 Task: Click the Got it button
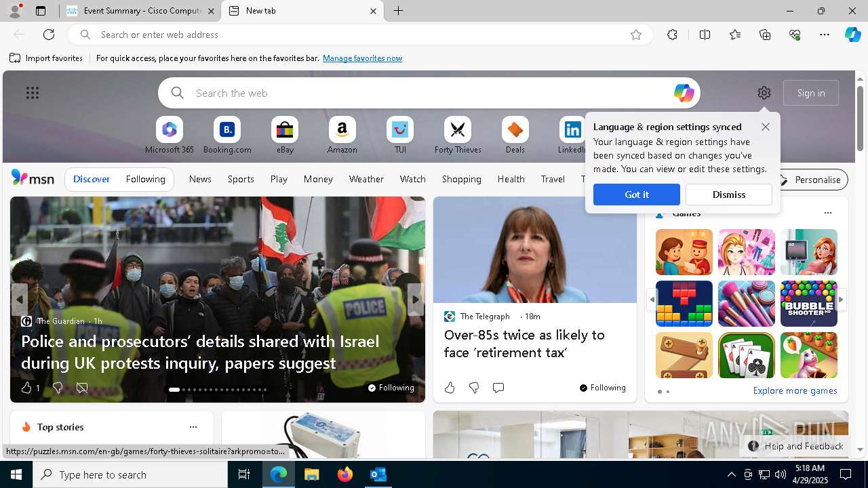(x=637, y=195)
